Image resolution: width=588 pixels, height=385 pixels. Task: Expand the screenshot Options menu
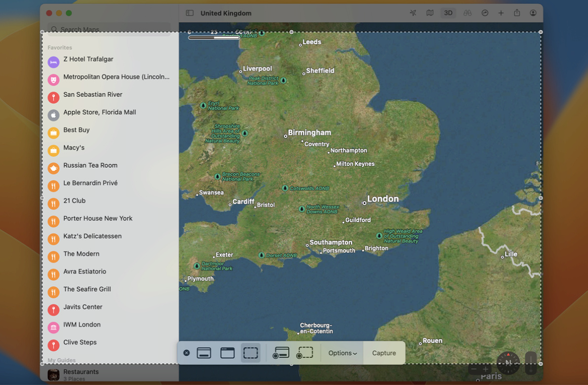(x=342, y=353)
